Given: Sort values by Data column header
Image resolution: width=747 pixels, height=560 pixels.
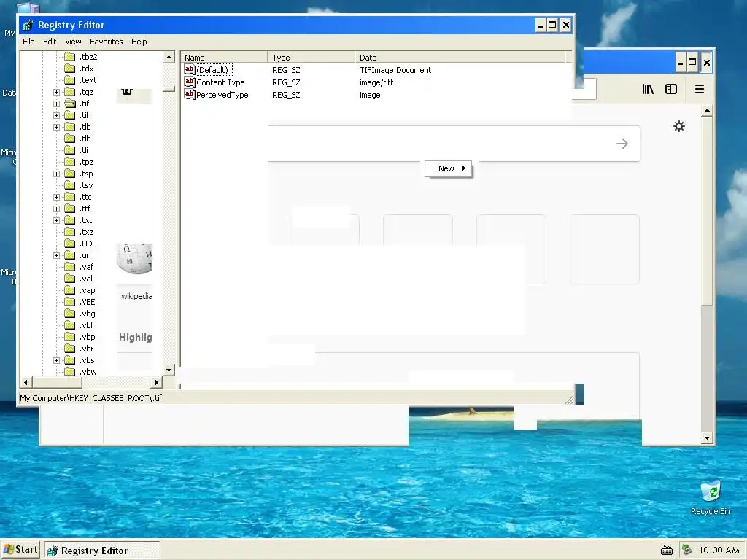Looking at the screenshot, I should [460, 57].
